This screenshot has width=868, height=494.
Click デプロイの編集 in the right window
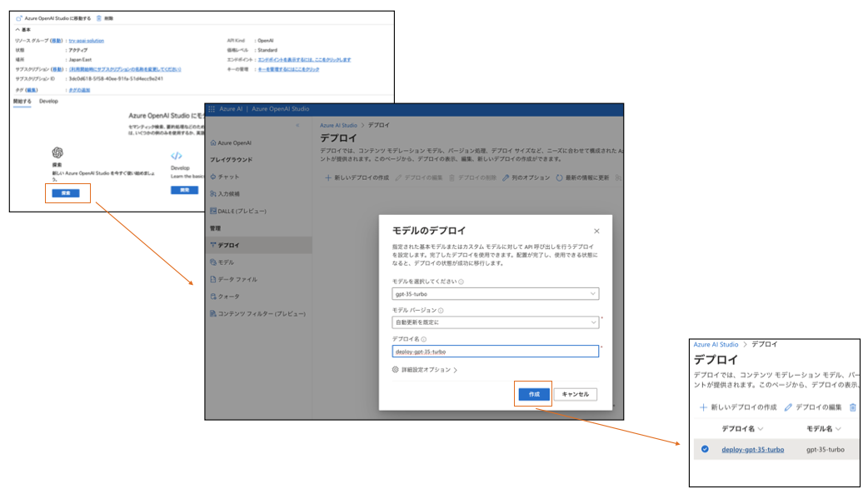(813, 407)
